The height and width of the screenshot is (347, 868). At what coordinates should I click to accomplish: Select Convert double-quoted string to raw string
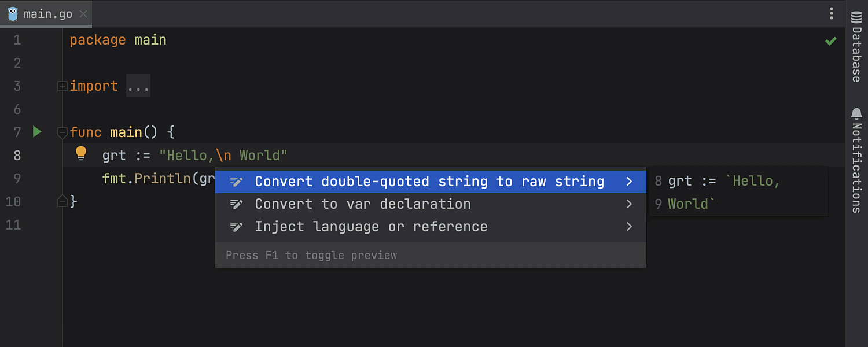point(429,182)
